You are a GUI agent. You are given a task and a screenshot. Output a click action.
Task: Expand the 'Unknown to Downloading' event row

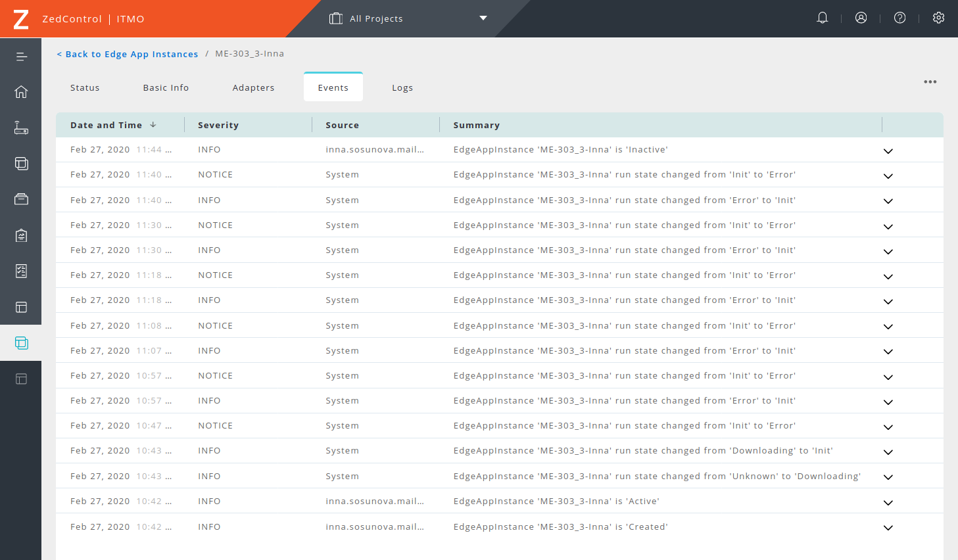pos(888,477)
